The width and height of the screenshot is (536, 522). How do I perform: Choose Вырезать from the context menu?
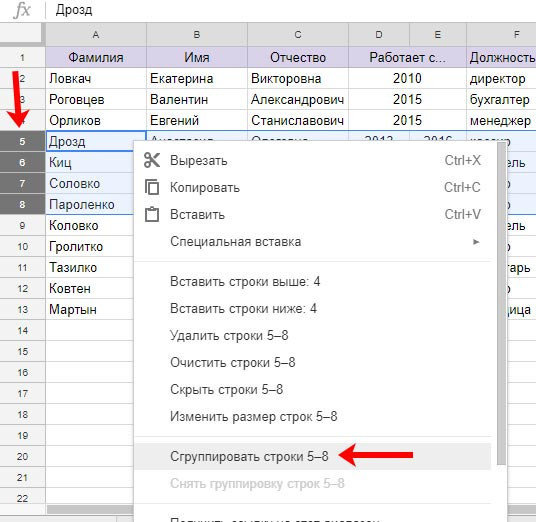click(x=312, y=160)
